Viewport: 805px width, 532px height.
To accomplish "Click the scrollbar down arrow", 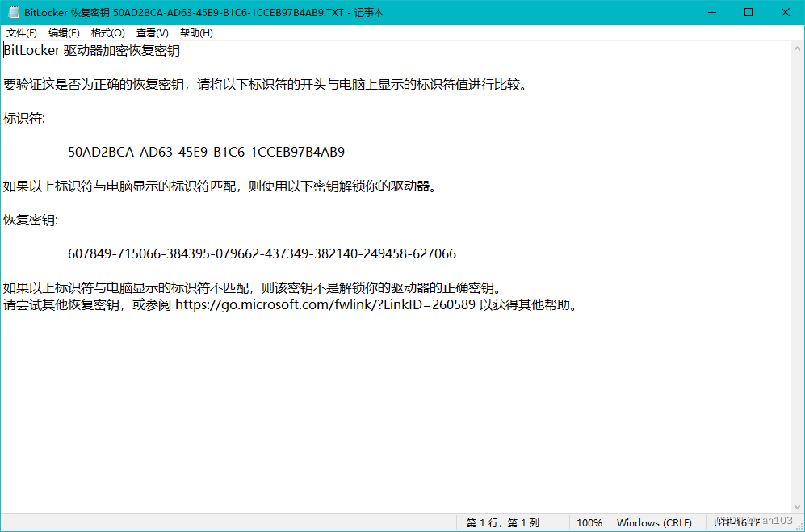I will tap(797, 506).
